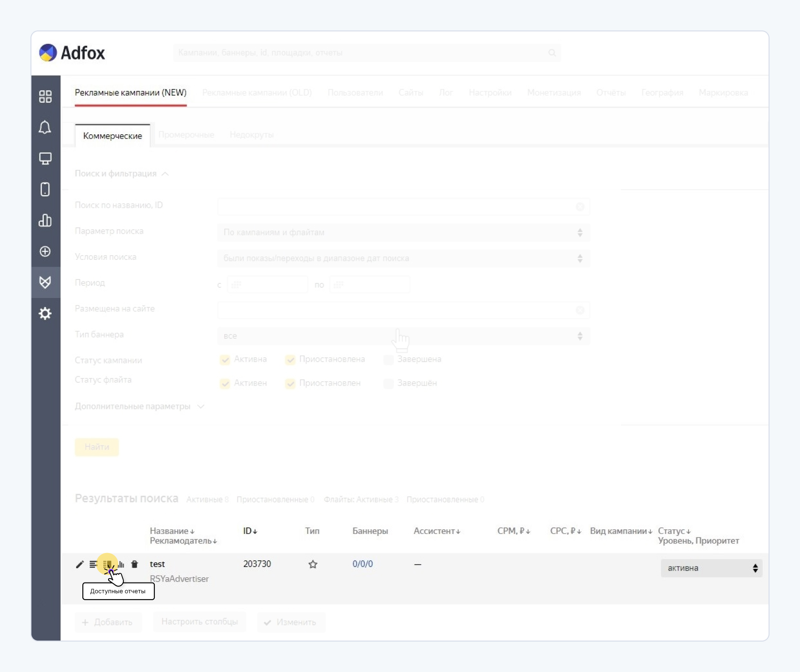The height and width of the screenshot is (672, 800).
Task: Click the Период start date field
Action: click(268, 285)
